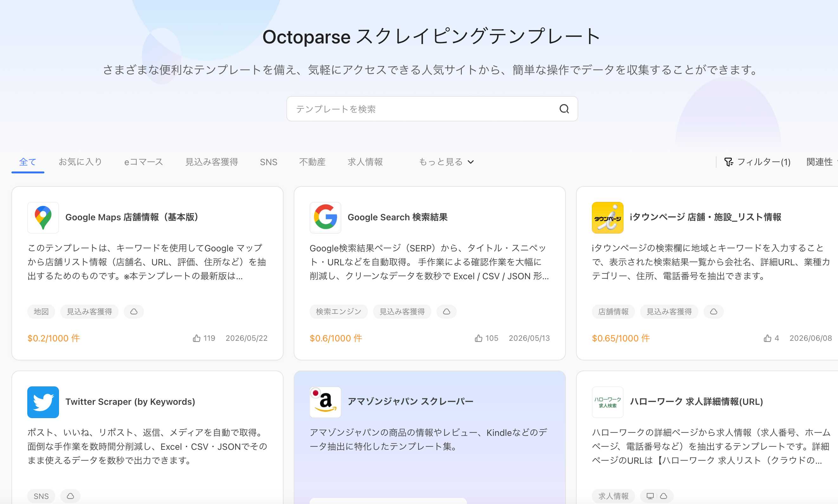The image size is (838, 504).
Task: Click the Google Maps card description text
Action: 147,262
